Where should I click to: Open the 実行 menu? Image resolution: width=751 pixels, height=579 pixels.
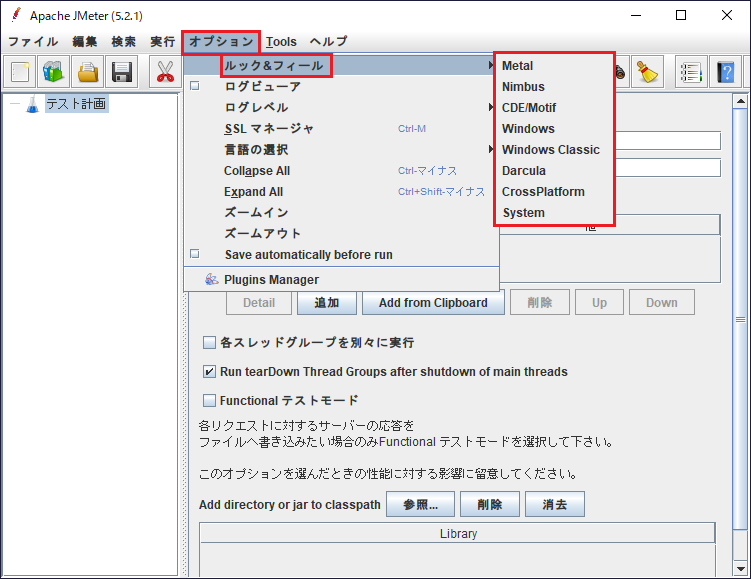(x=162, y=42)
